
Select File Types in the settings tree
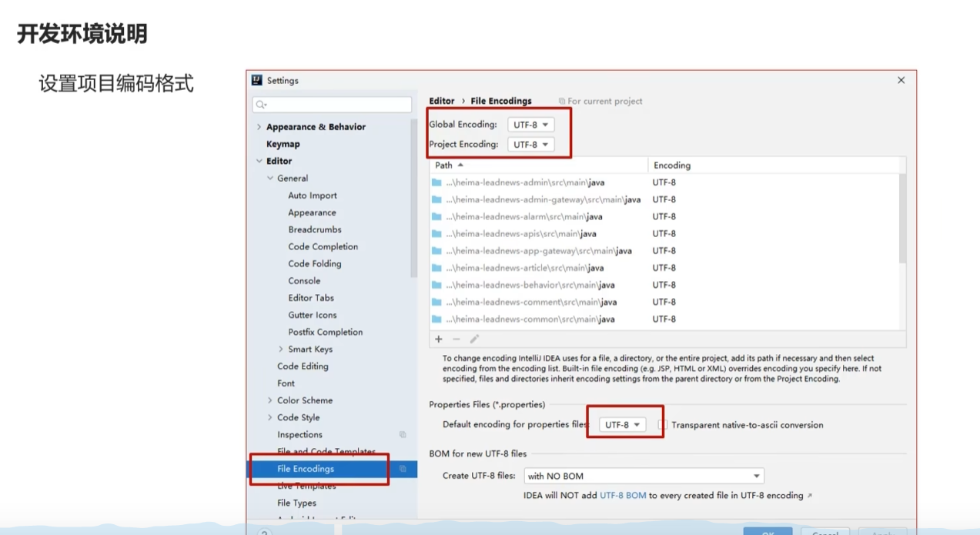click(x=296, y=503)
